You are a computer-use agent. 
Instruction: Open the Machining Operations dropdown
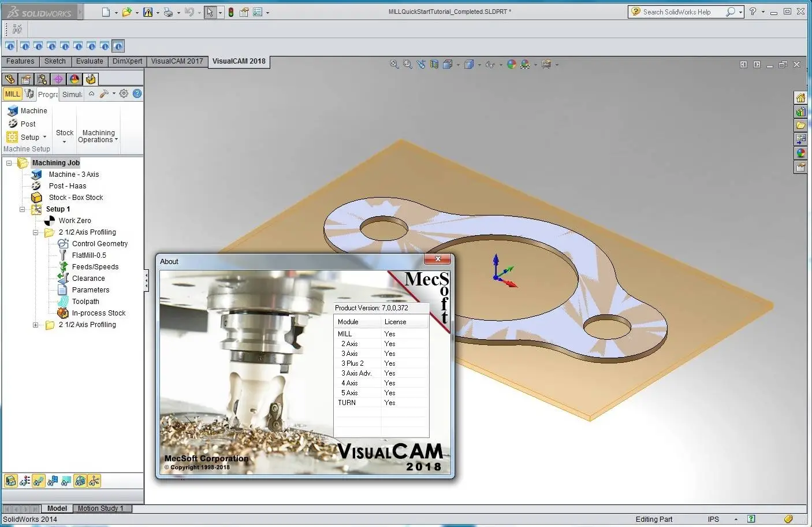pyautogui.click(x=98, y=136)
